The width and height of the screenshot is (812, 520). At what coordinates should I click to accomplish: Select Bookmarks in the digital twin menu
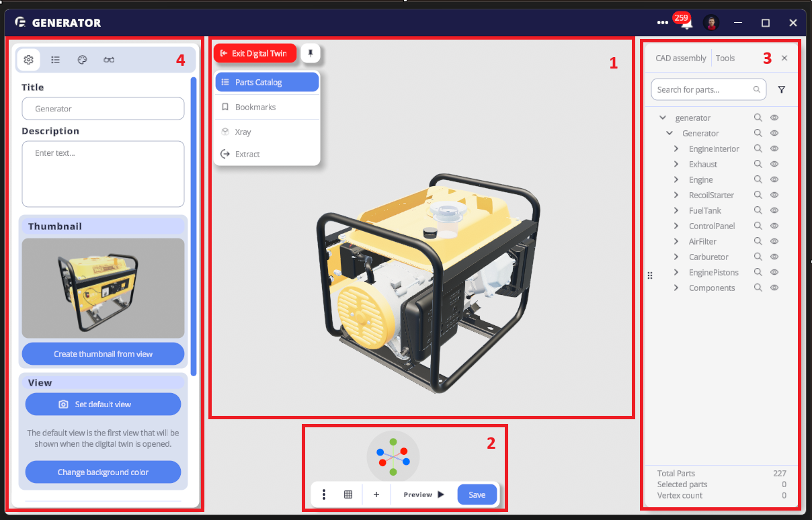tap(255, 107)
